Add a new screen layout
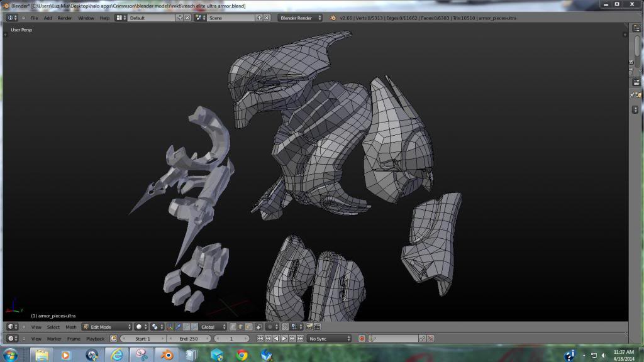644x362 pixels. [x=180, y=18]
